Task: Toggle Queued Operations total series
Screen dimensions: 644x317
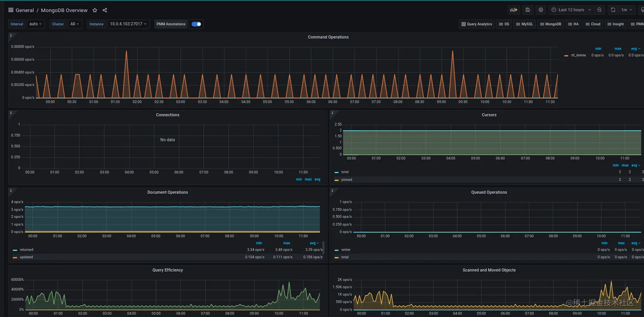Action: click(345, 257)
